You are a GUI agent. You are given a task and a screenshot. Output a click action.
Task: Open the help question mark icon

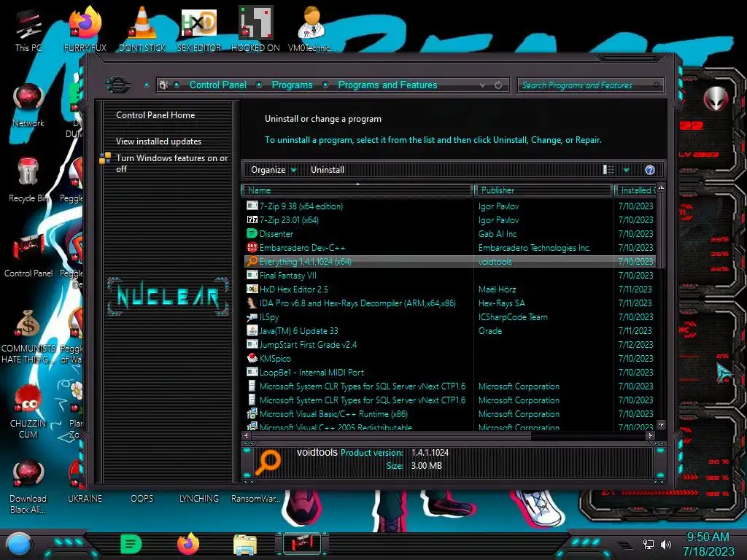tap(650, 170)
